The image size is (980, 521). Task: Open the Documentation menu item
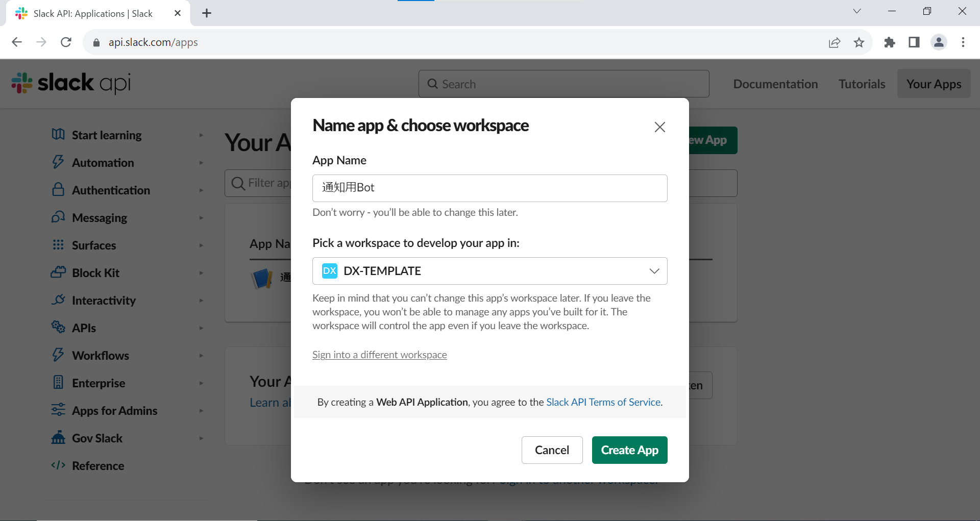pyautogui.click(x=775, y=84)
